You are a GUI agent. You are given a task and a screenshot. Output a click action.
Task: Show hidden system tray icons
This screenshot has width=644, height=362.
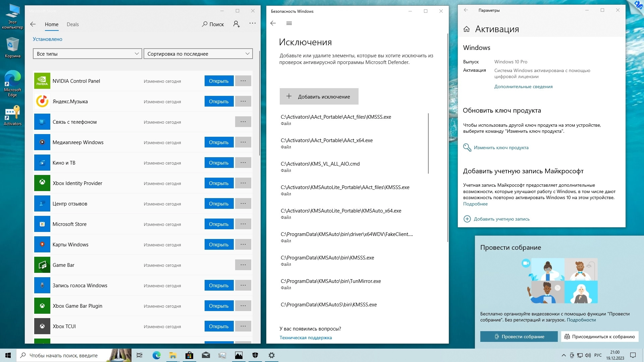(x=563, y=355)
